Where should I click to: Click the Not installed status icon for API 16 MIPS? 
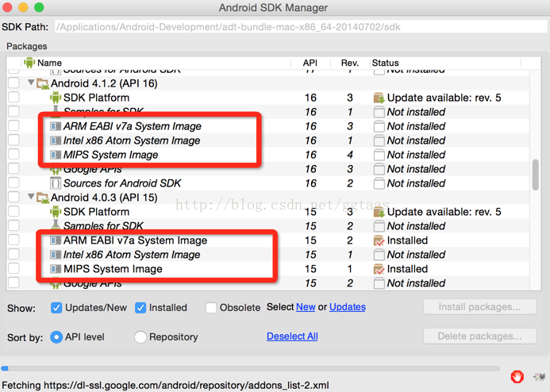pyautogui.click(x=379, y=155)
